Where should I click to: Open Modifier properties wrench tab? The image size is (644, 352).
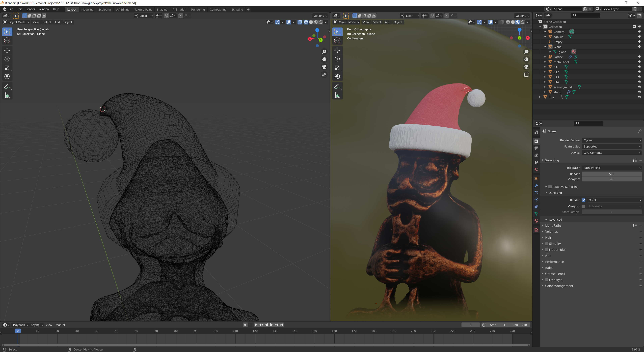pos(536,186)
